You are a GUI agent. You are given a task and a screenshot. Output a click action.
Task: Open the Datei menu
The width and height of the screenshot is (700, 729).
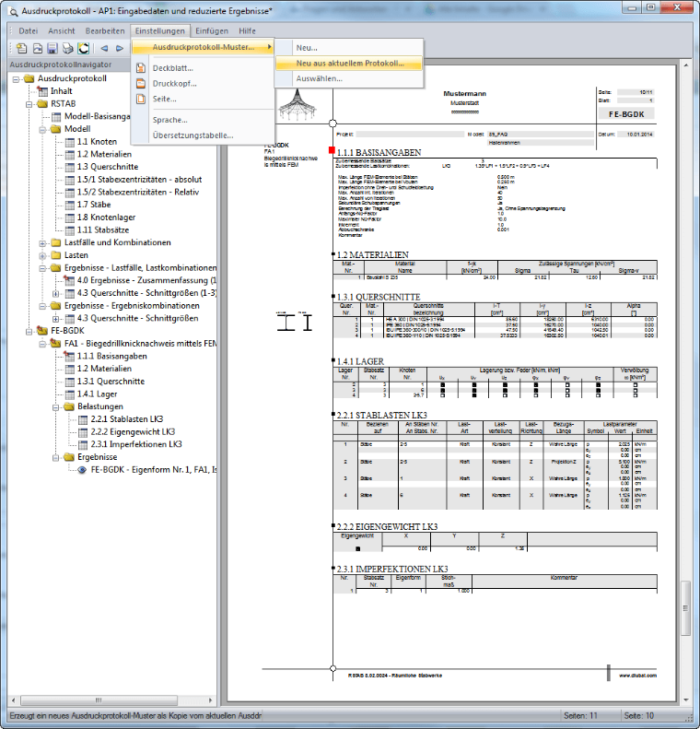(28, 30)
